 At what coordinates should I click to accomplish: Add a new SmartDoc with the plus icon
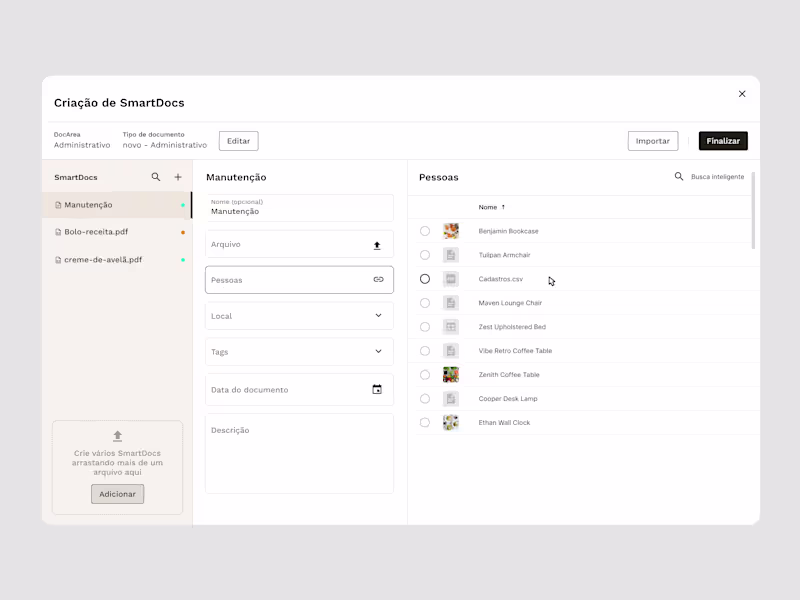[x=178, y=177]
